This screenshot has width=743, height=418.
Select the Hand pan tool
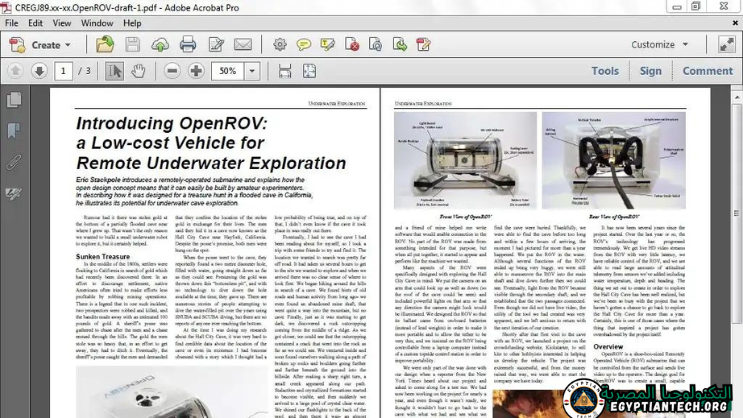click(139, 71)
